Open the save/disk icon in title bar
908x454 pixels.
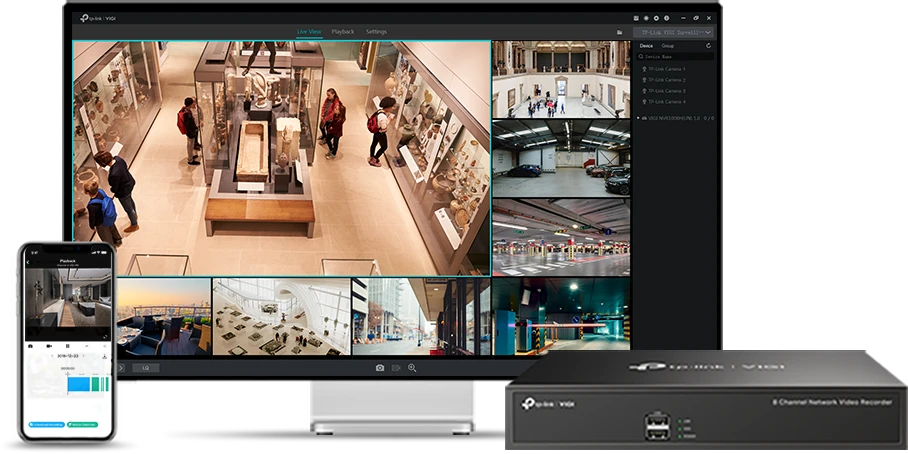(x=636, y=19)
